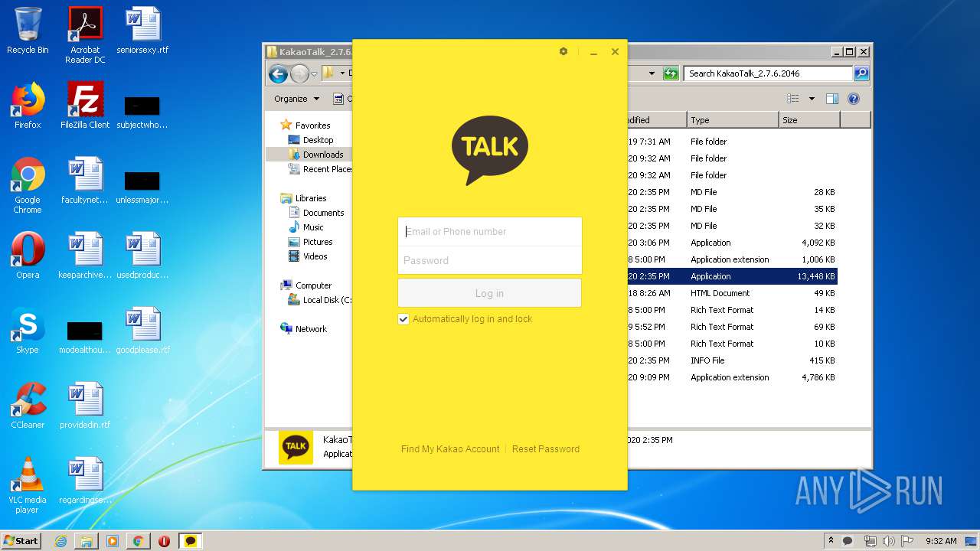Open Acrobat Reader DC desktop icon
The image size is (980, 551).
tap(85, 35)
